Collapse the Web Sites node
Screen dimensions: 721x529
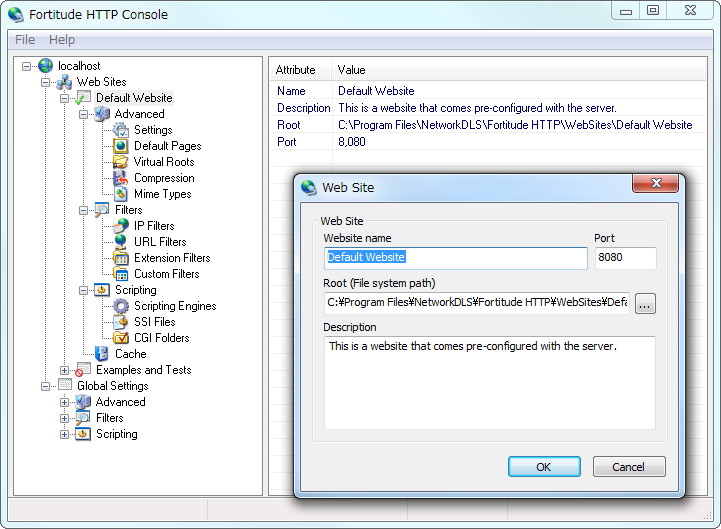(x=46, y=82)
